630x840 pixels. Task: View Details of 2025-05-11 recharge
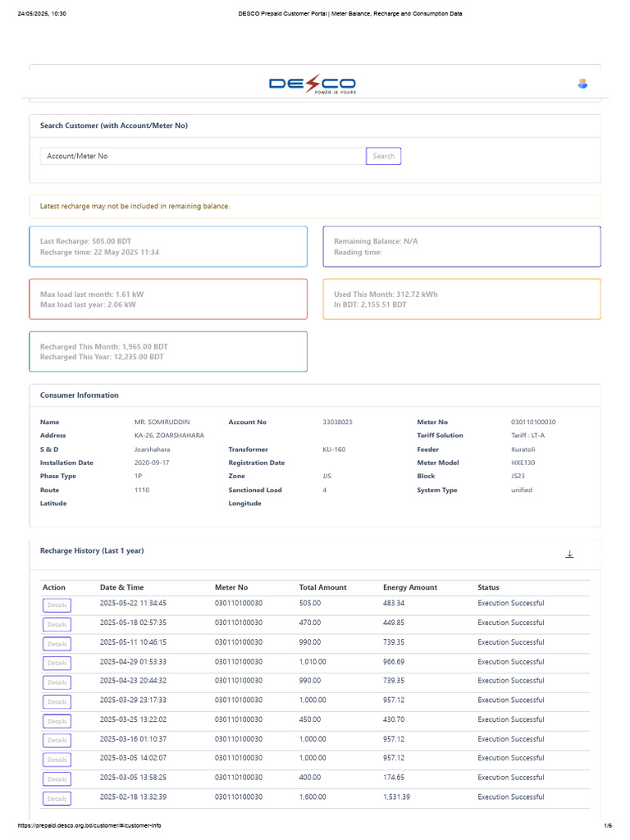(57, 644)
